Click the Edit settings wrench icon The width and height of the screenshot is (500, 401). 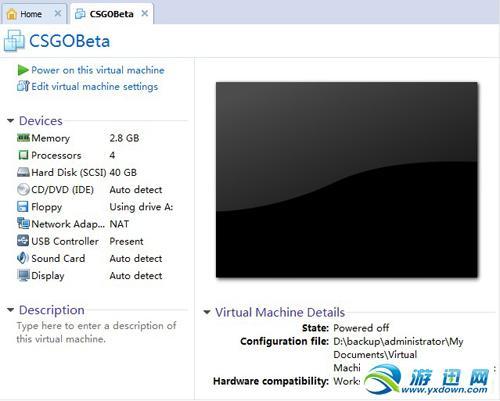(23, 86)
